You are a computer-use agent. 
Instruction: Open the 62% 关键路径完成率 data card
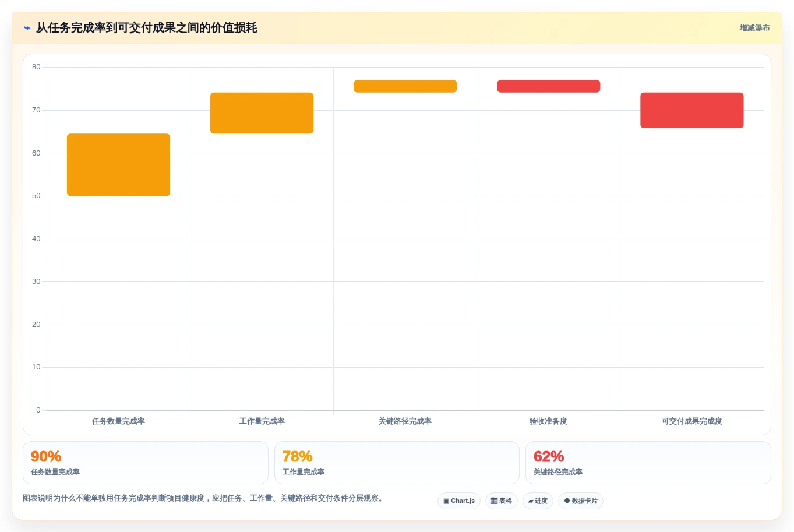click(648, 463)
